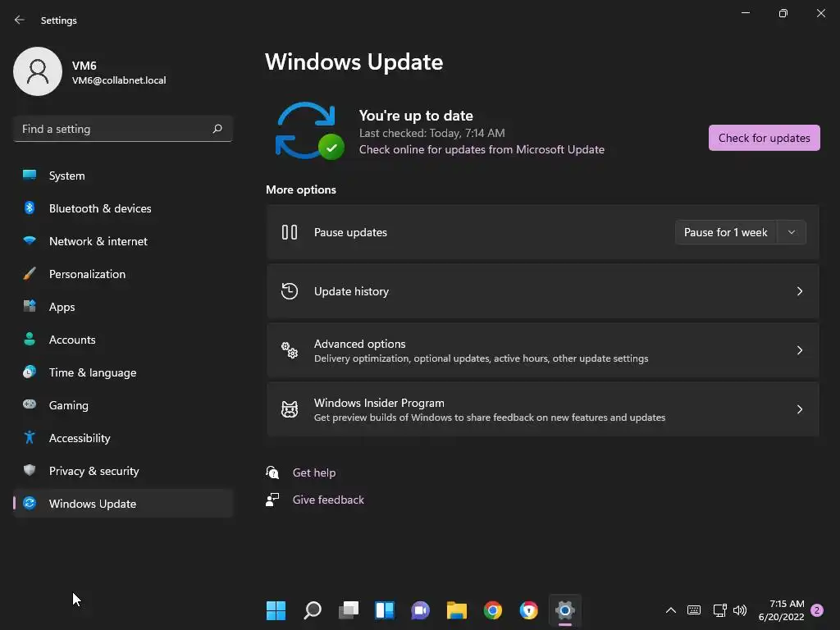This screenshot has height=630, width=840.
Task: Click the Update history clock icon
Action: point(290,291)
